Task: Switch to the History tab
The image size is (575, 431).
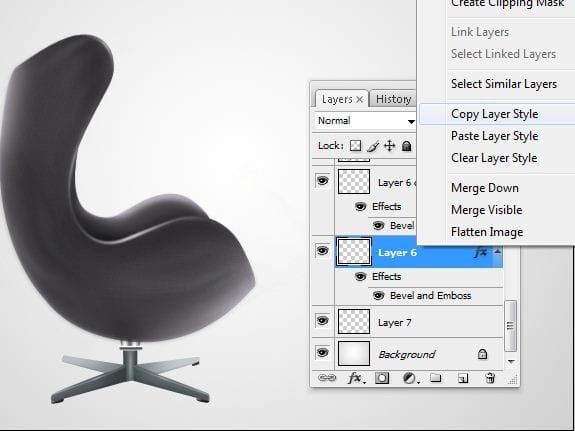Action: (393, 99)
